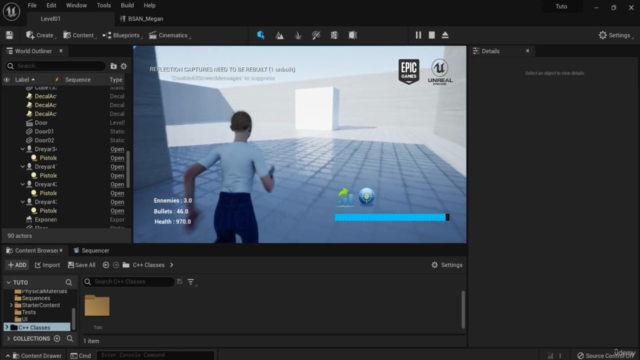
Task: Select the Sequences folder
Action: 36,298
